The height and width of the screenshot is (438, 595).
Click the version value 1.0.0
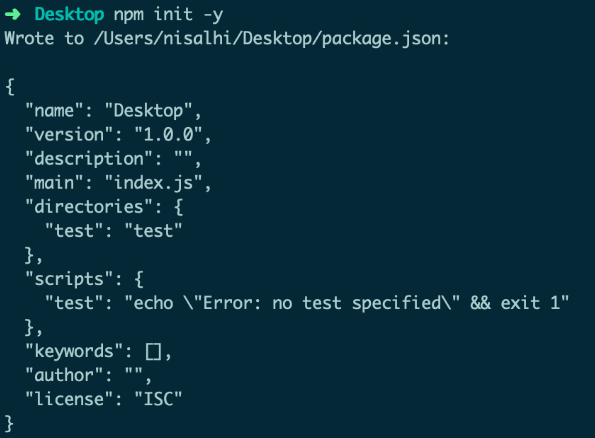click(168, 134)
